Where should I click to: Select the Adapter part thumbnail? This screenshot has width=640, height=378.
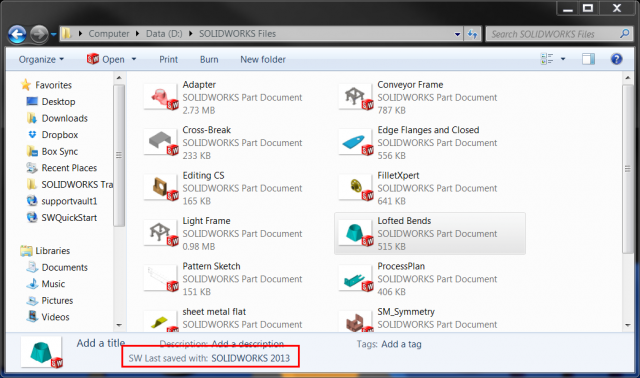coord(161,98)
